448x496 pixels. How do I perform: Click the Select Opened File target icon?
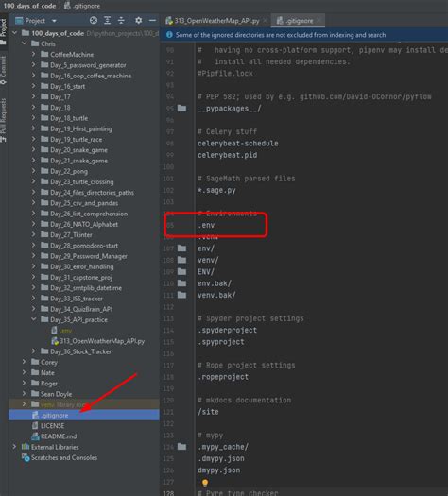point(94,21)
